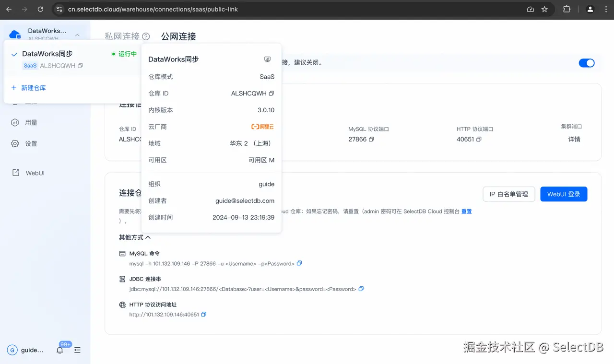Disable the 公网连接 switch
The width and height of the screenshot is (614, 364).
[587, 63]
